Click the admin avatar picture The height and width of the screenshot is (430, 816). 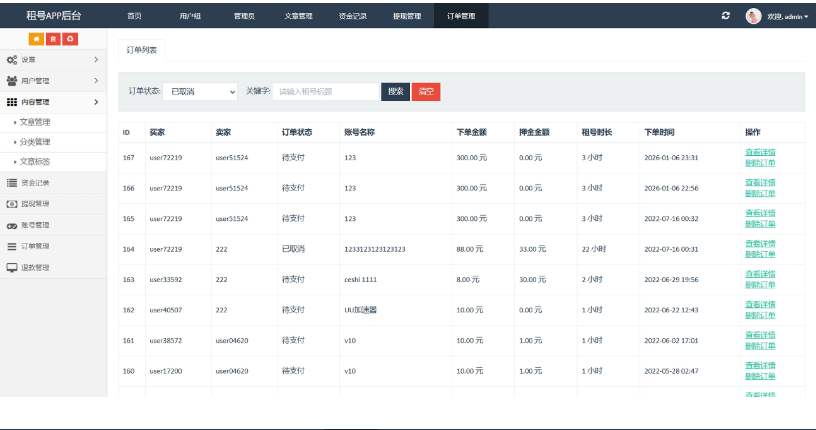click(x=753, y=16)
